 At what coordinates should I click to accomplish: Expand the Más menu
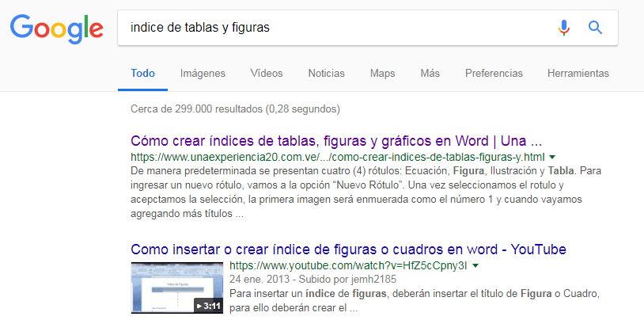click(x=430, y=74)
